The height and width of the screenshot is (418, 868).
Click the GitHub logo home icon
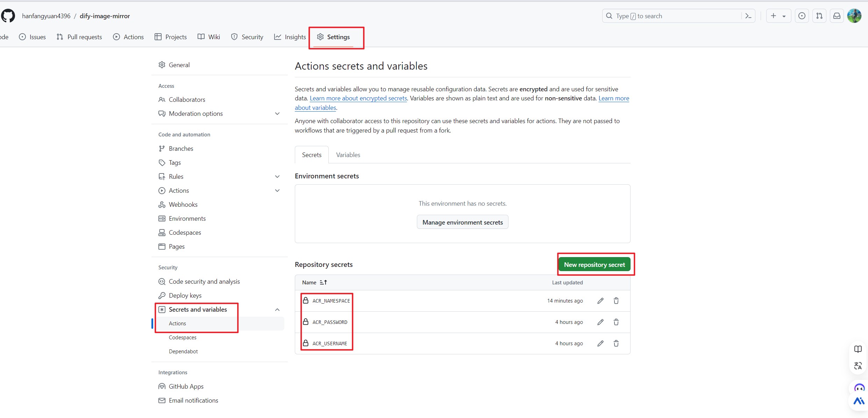[x=8, y=16]
